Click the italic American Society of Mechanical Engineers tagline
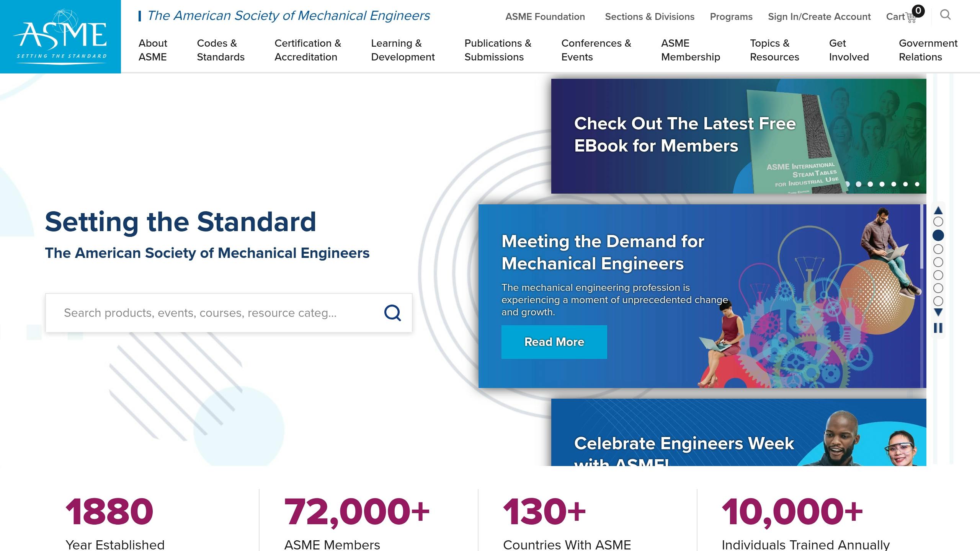 click(289, 16)
